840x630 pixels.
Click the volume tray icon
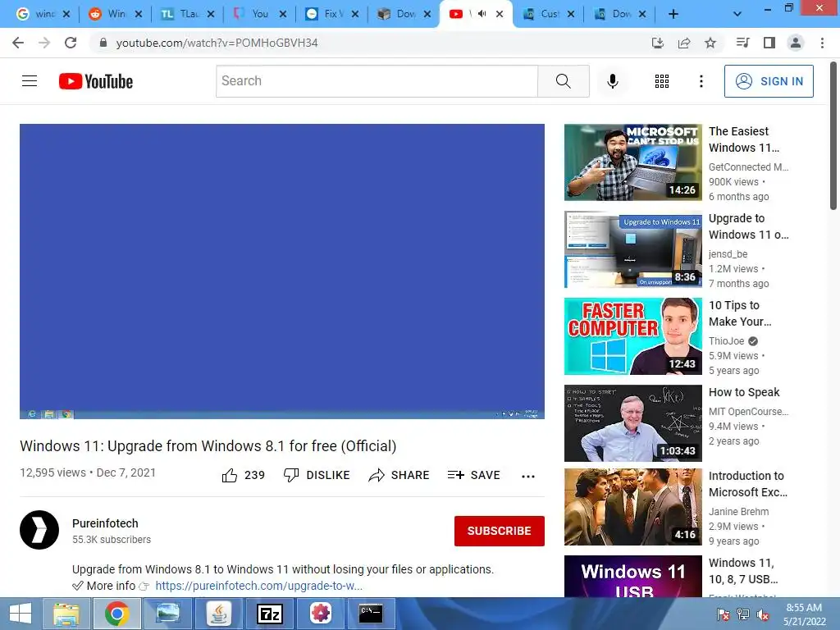[763, 614]
